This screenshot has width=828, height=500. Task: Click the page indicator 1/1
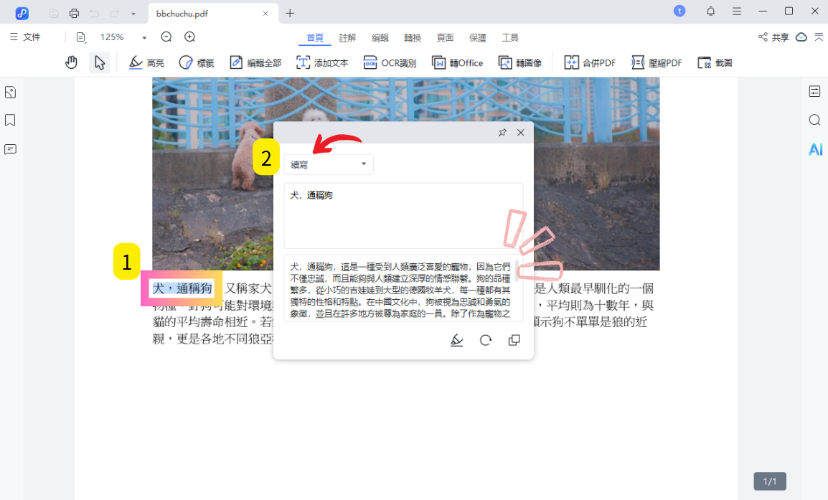pos(770,482)
